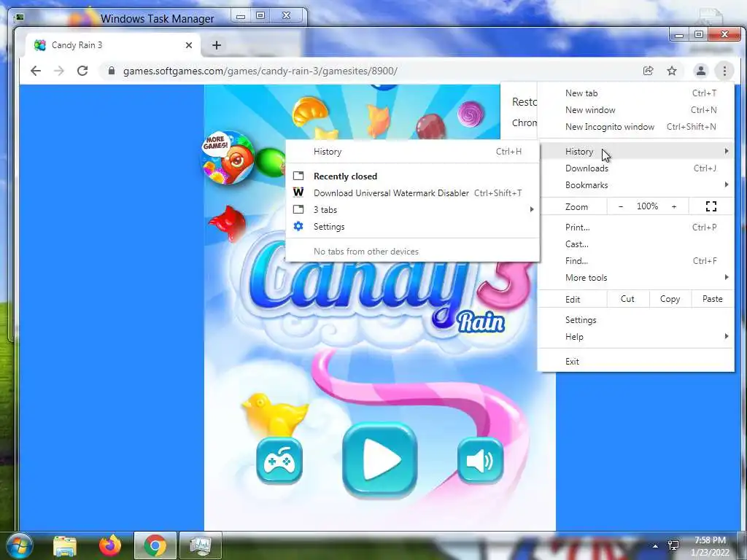Choose Find... from the Chrome menu
The image size is (747, 560).
pyautogui.click(x=636, y=260)
